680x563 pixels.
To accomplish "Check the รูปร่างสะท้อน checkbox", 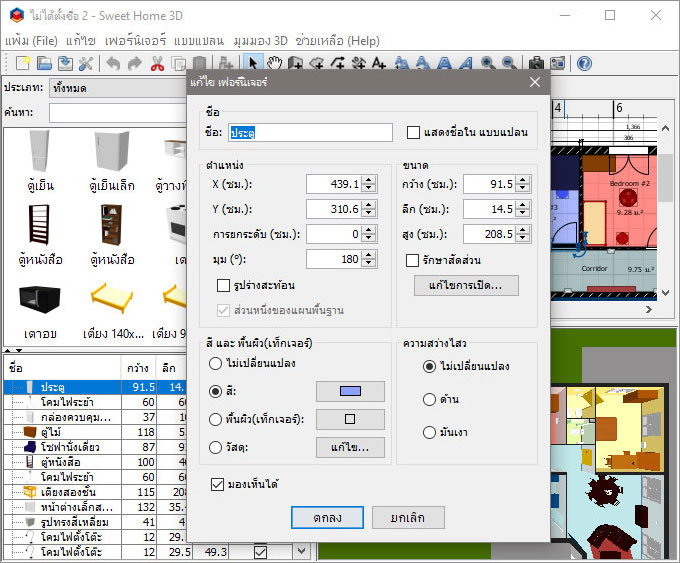I will [223, 285].
